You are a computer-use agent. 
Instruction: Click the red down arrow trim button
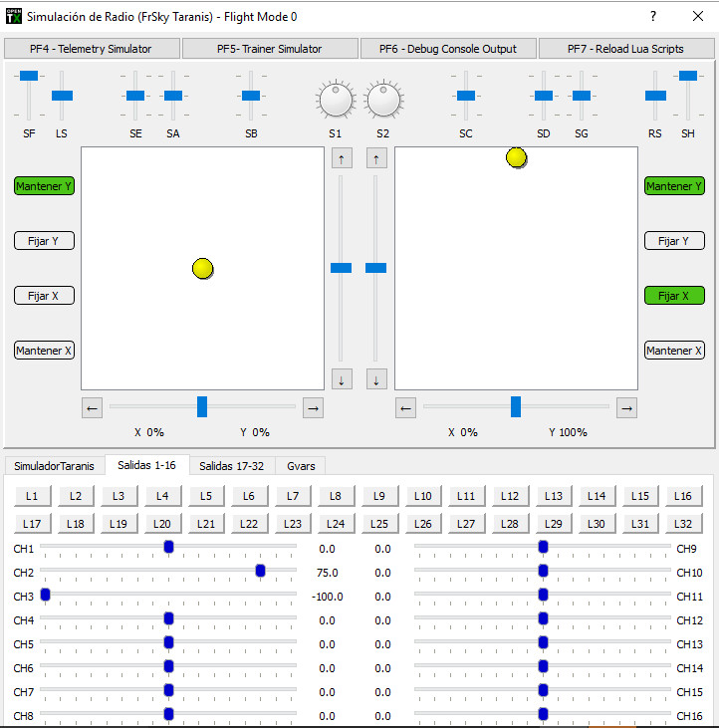pos(342,379)
